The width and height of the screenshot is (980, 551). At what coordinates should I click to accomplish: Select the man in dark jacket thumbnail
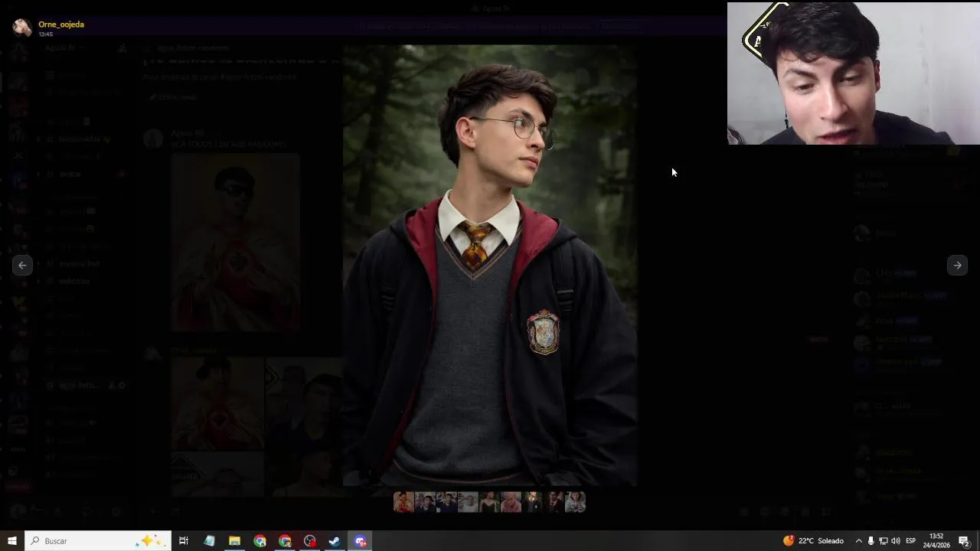(x=425, y=502)
